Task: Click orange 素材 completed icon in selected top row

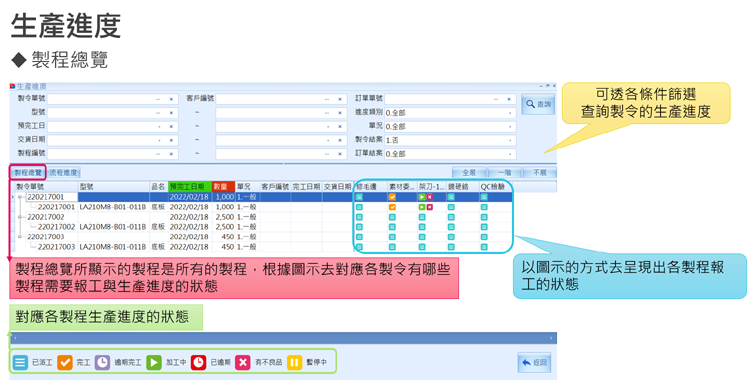Action: [392, 197]
